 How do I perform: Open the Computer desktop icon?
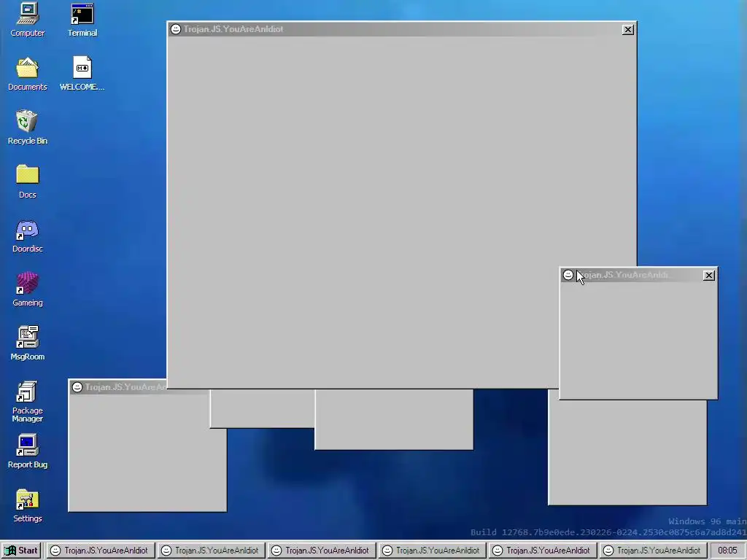pos(27,20)
